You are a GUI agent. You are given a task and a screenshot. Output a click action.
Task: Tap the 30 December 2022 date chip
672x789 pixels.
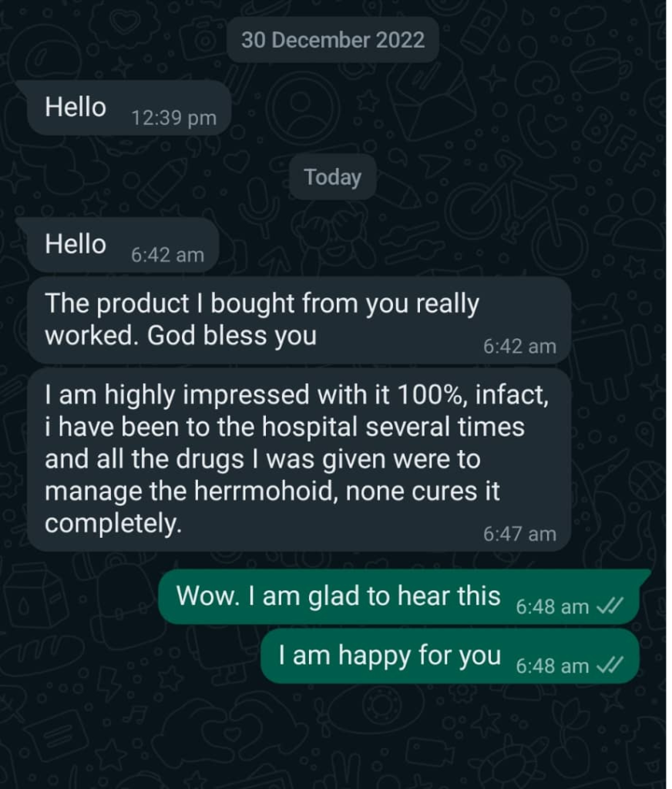pyautogui.click(x=333, y=40)
